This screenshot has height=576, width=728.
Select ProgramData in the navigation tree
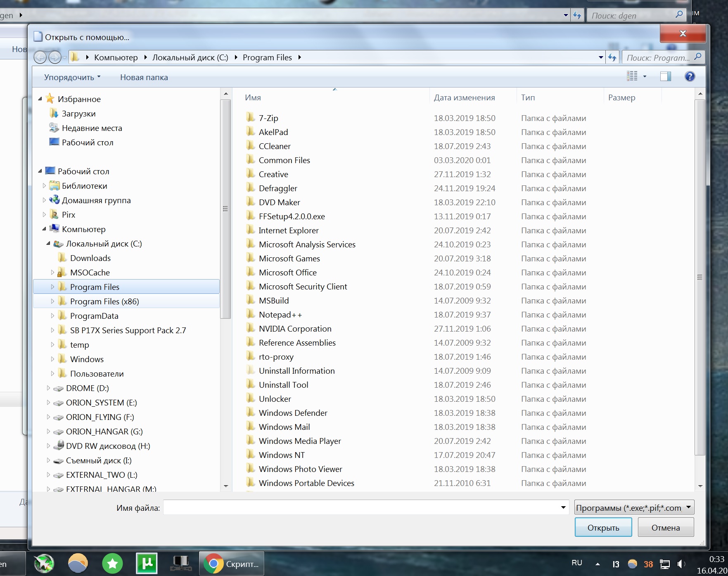tap(94, 315)
